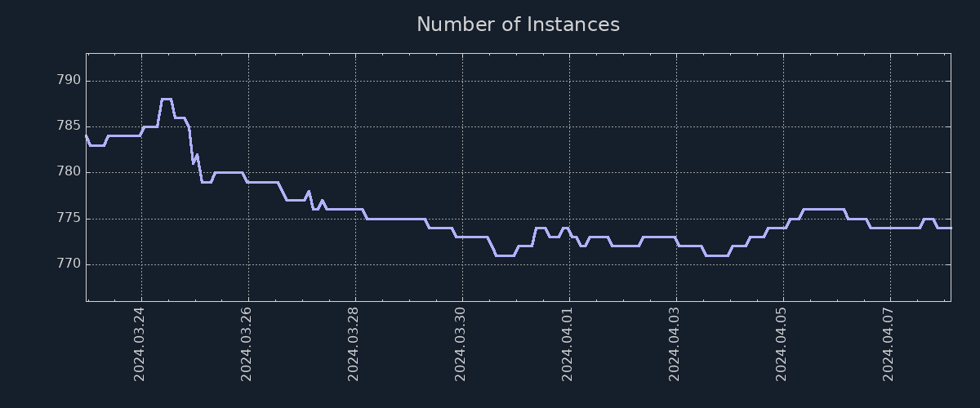Click the 771 dip after 2024.04.03
The width and height of the screenshot is (980, 408).
(716, 255)
